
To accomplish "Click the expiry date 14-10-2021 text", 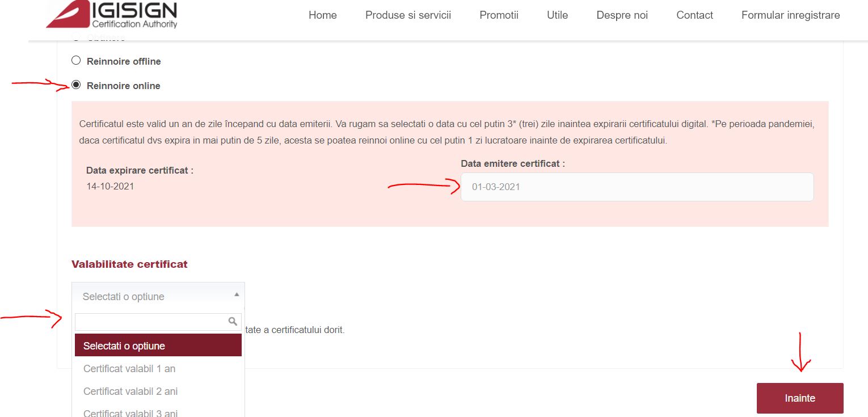I will 110,186.
